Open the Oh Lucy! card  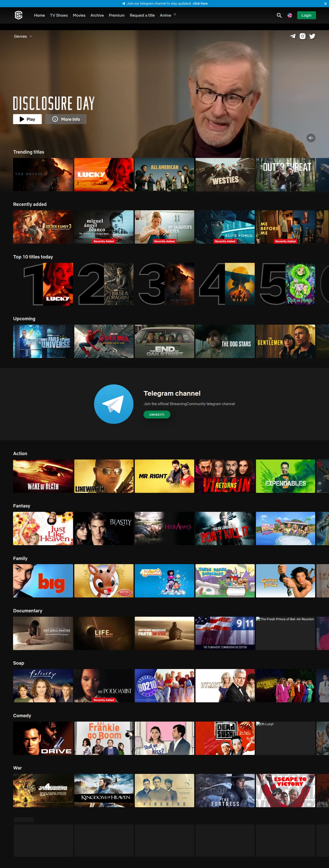(285, 738)
